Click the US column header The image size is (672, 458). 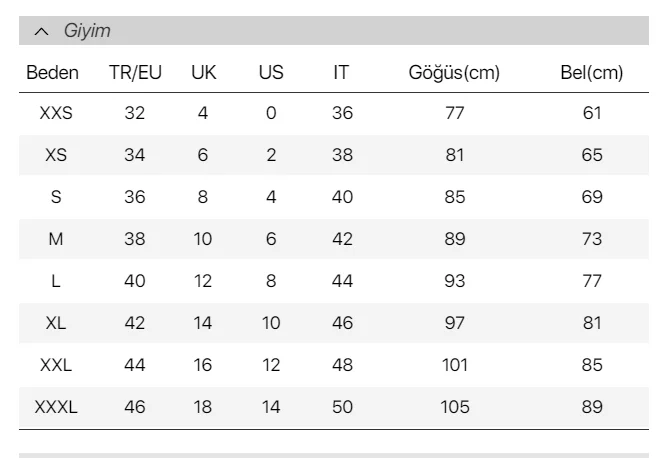[271, 73]
